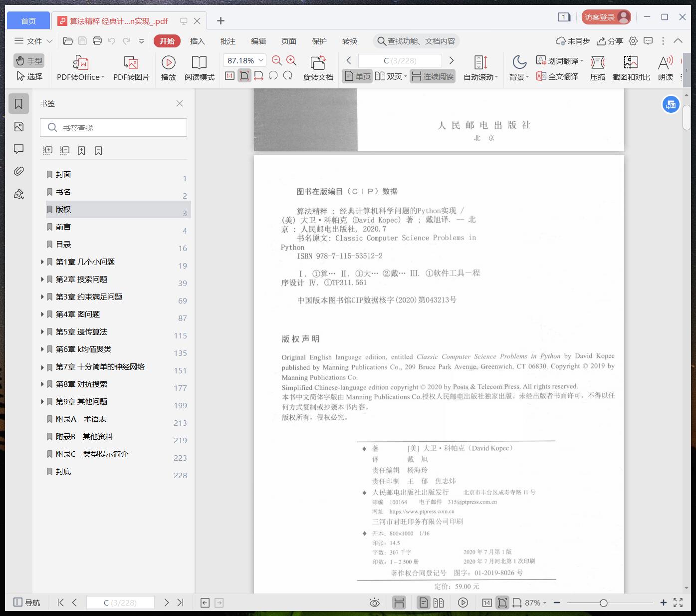The width and height of the screenshot is (696, 616).
Task: Switch to 编辑 ribbon tab
Action: (x=258, y=41)
